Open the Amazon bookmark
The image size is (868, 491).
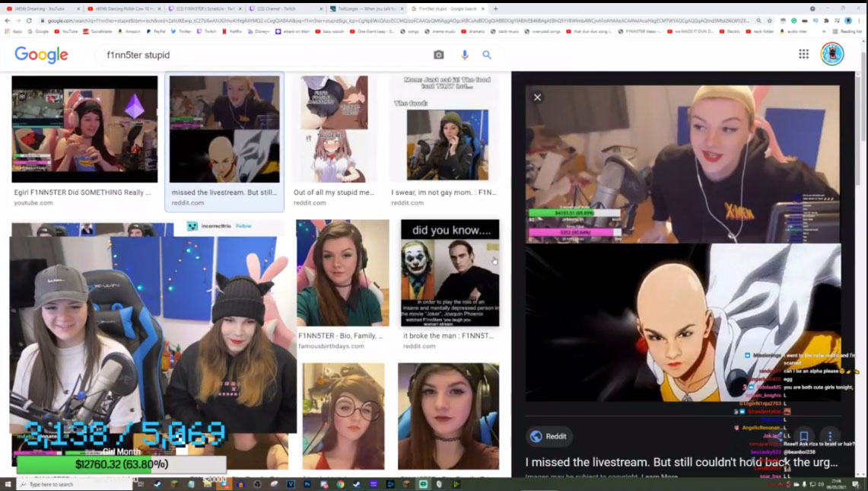click(x=129, y=31)
